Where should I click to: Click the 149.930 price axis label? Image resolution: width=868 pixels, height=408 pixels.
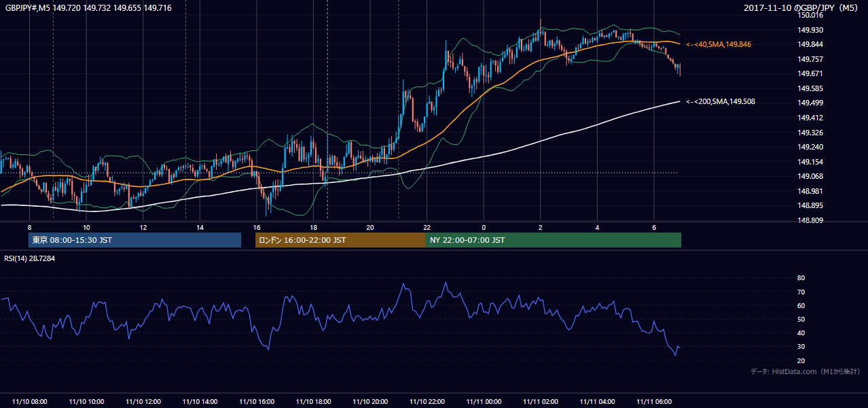point(810,30)
